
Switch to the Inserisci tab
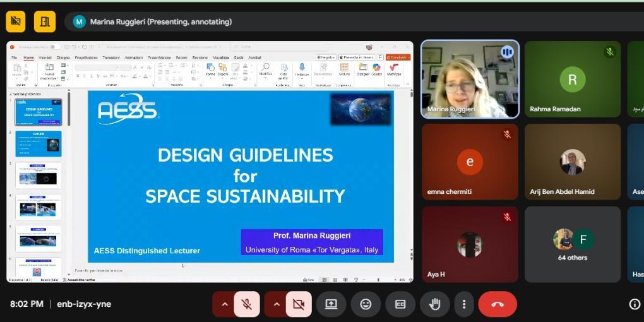pyautogui.click(x=45, y=57)
